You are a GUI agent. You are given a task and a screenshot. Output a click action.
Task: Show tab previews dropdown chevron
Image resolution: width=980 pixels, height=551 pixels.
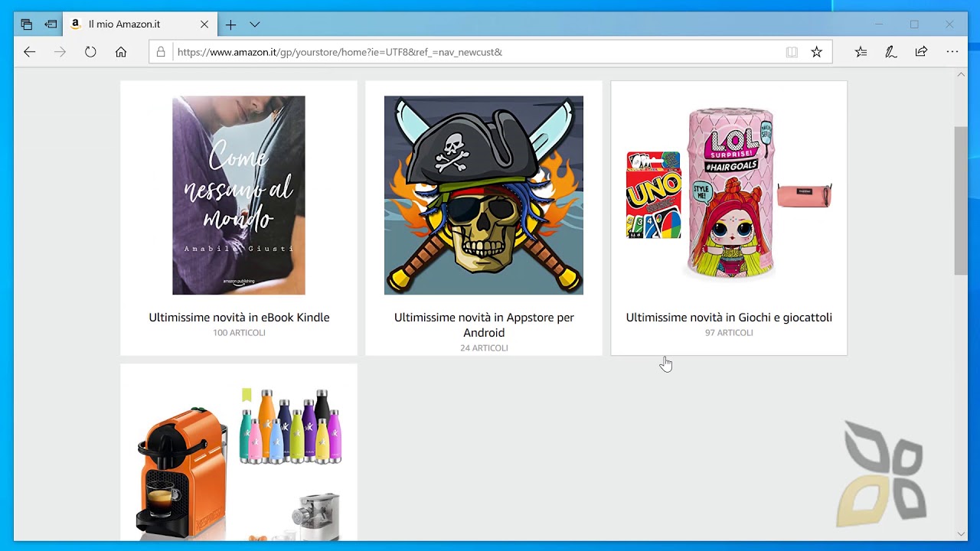[255, 24]
